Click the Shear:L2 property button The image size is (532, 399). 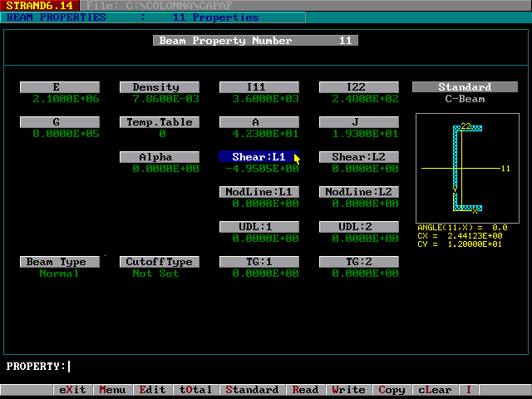coord(358,157)
